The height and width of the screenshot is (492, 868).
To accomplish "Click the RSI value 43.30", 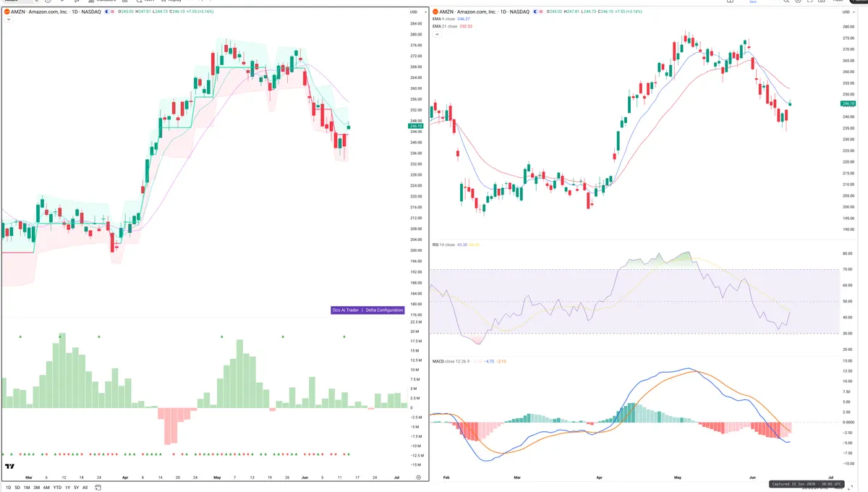I will pos(462,245).
